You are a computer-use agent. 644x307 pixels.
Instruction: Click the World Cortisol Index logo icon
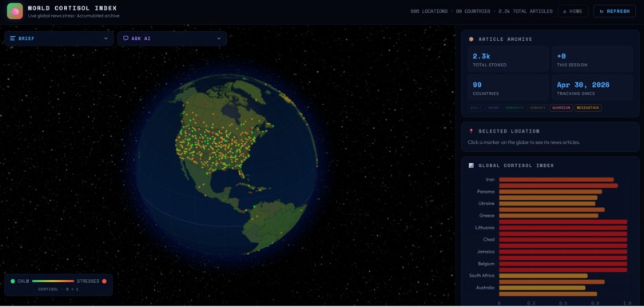(x=15, y=11)
